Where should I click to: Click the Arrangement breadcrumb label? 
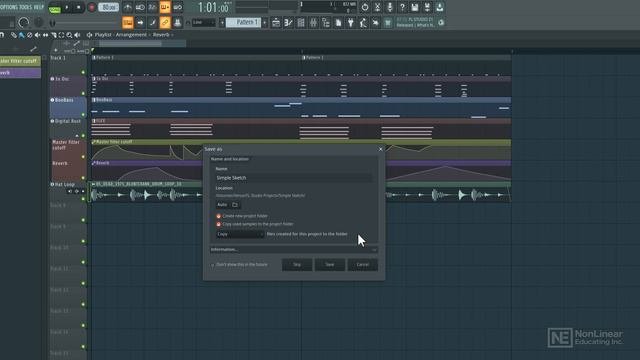click(131, 35)
